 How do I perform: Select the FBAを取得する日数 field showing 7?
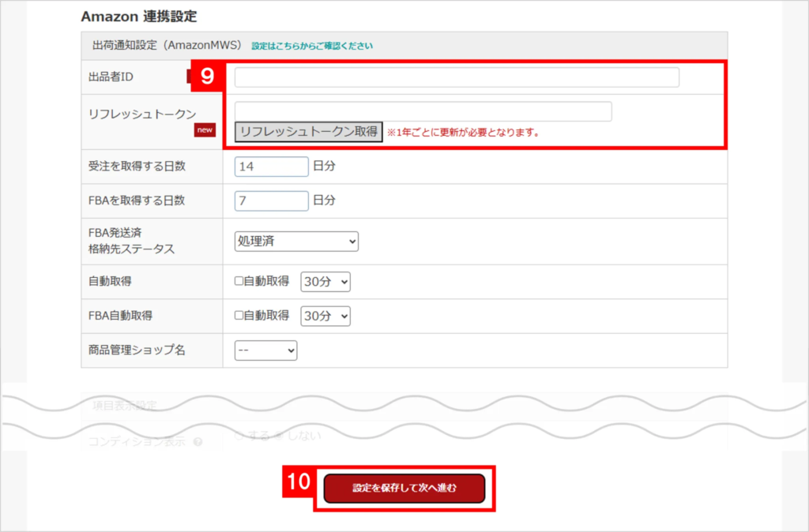coord(271,201)
